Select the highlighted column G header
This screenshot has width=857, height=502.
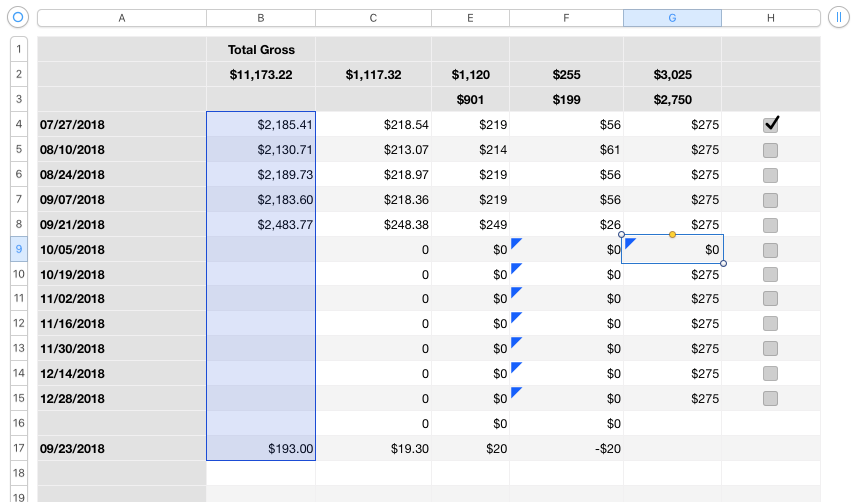click(x=672, y=18)
